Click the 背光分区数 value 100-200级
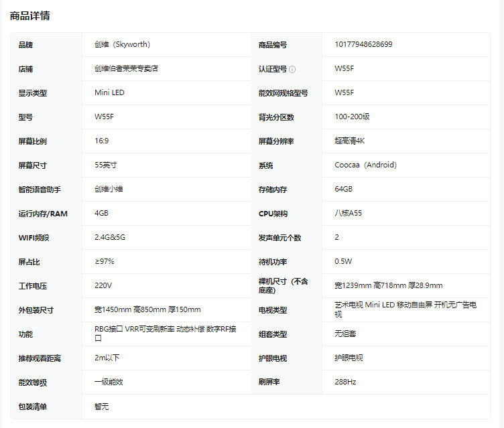 [352, 117]
